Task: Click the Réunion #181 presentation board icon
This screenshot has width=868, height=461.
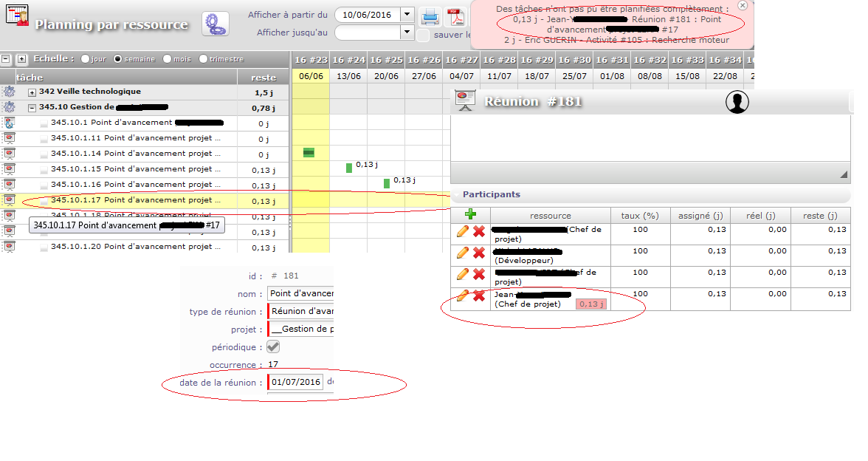Action: click(465, 101)
